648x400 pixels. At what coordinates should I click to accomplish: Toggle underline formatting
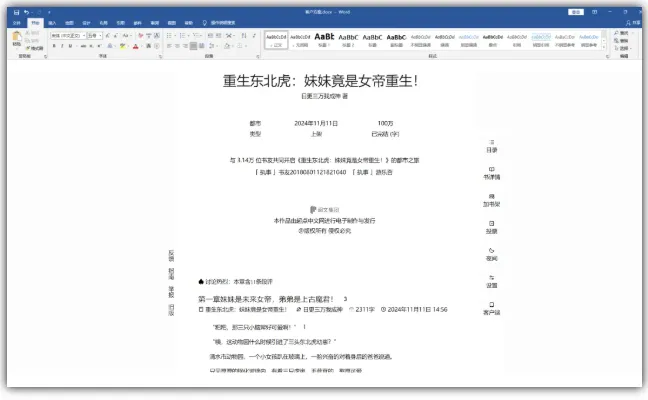70,46
